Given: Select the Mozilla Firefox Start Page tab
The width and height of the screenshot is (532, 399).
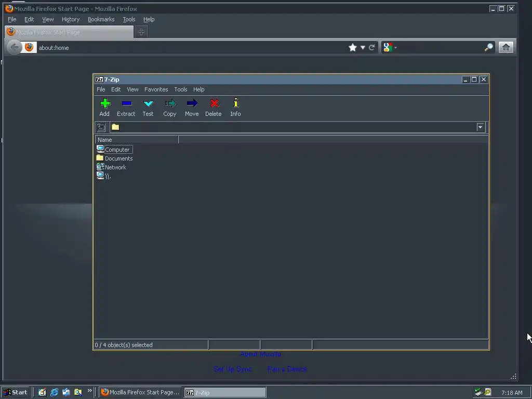Looking at the screenshot, I should (69, 32).
